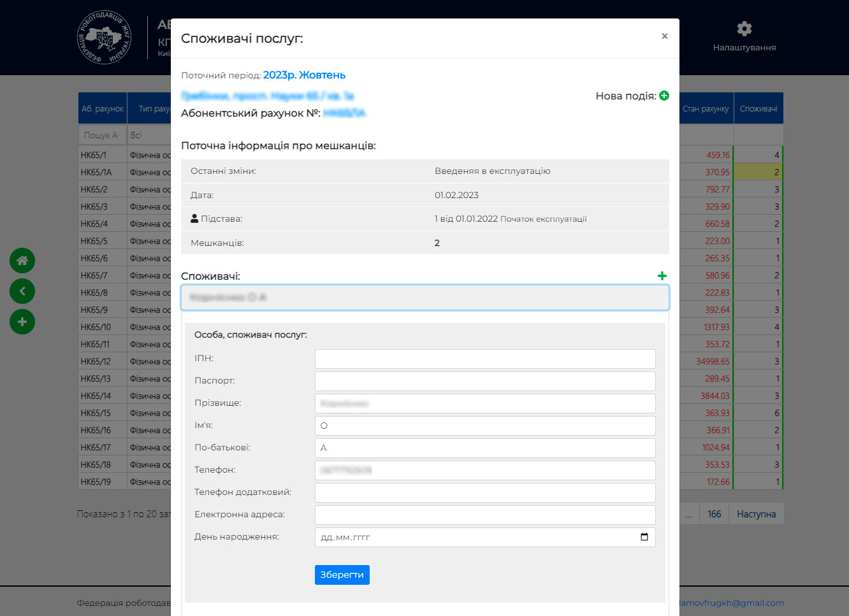Click the 2023р. Жовтень current period link
849x616 pixels.
coord(304,75)
